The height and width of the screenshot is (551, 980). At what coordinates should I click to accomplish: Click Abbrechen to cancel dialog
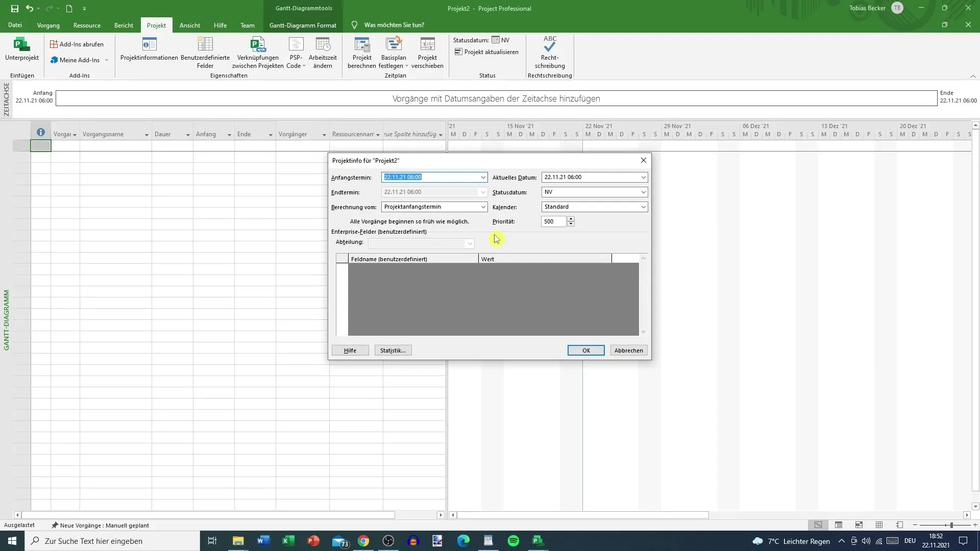tap(629, 350)
